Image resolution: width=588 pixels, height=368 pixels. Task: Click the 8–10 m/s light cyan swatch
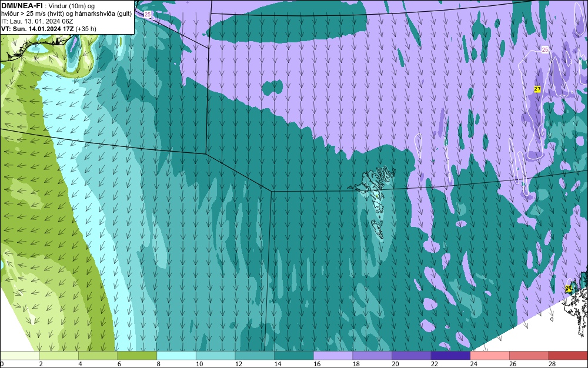176,355
